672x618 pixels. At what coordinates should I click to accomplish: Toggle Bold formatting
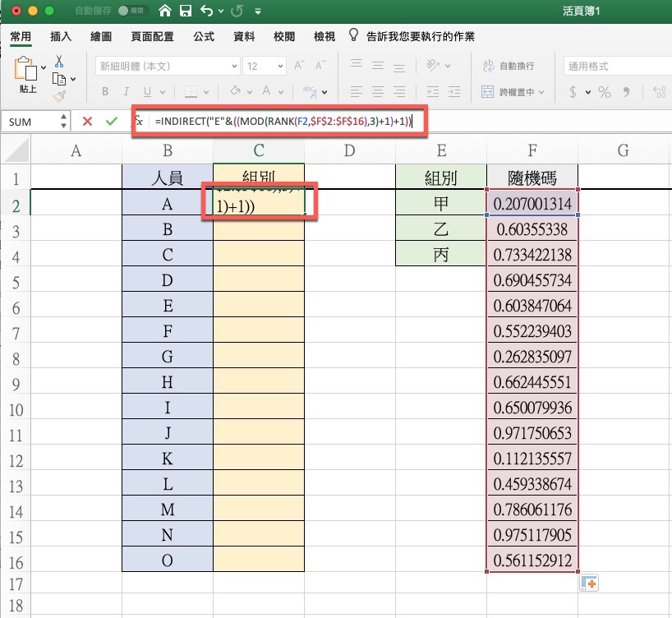(x=105, y=92)
